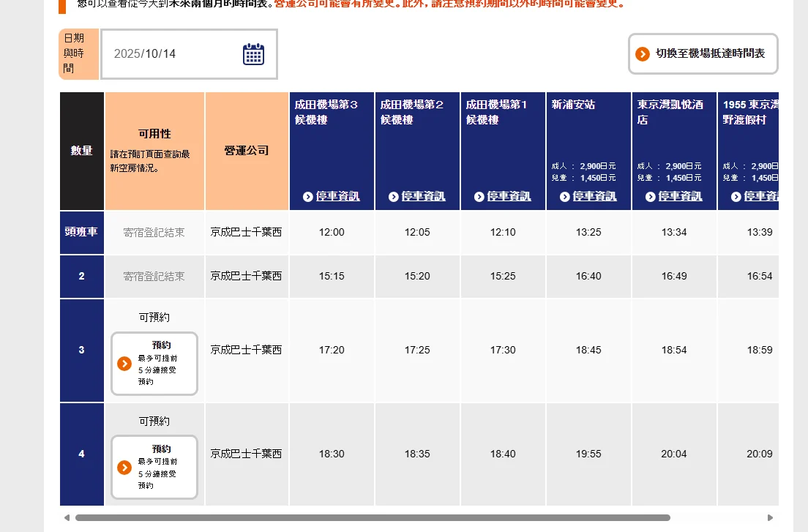The image size is (808, 532).
Task: Open the calendar date picker icon
Action: 253,54
